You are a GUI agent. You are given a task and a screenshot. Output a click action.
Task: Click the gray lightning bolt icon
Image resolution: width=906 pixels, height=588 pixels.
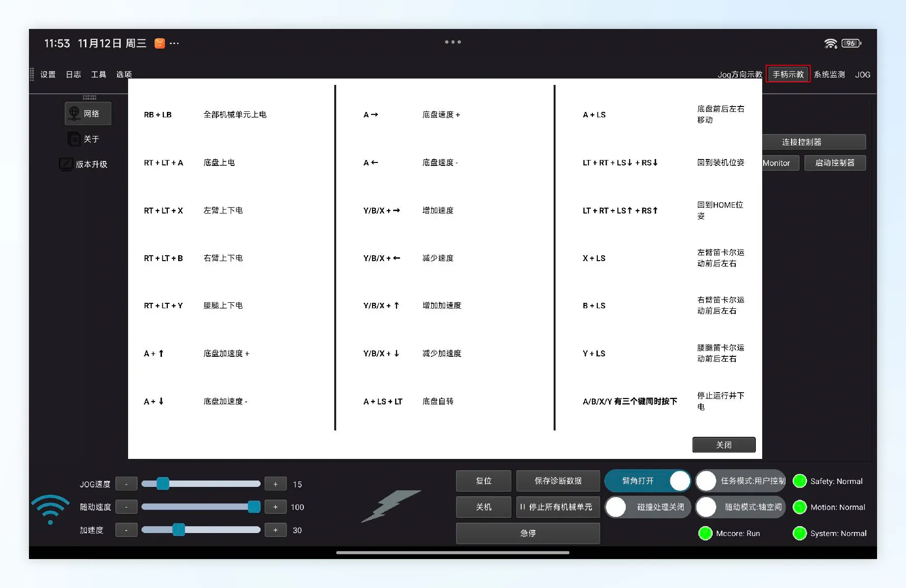tap(391, 506)
